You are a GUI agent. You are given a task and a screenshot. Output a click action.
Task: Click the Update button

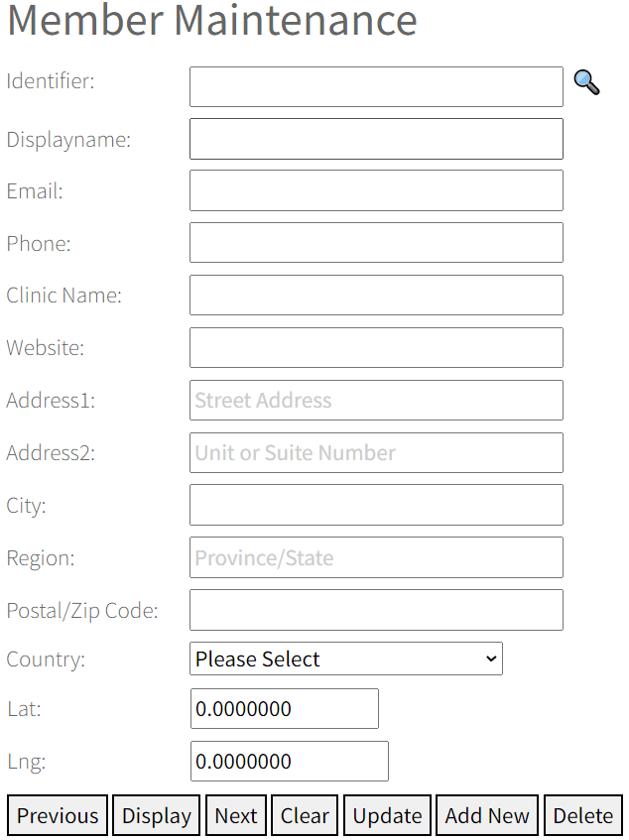click(x=387, y=815)
